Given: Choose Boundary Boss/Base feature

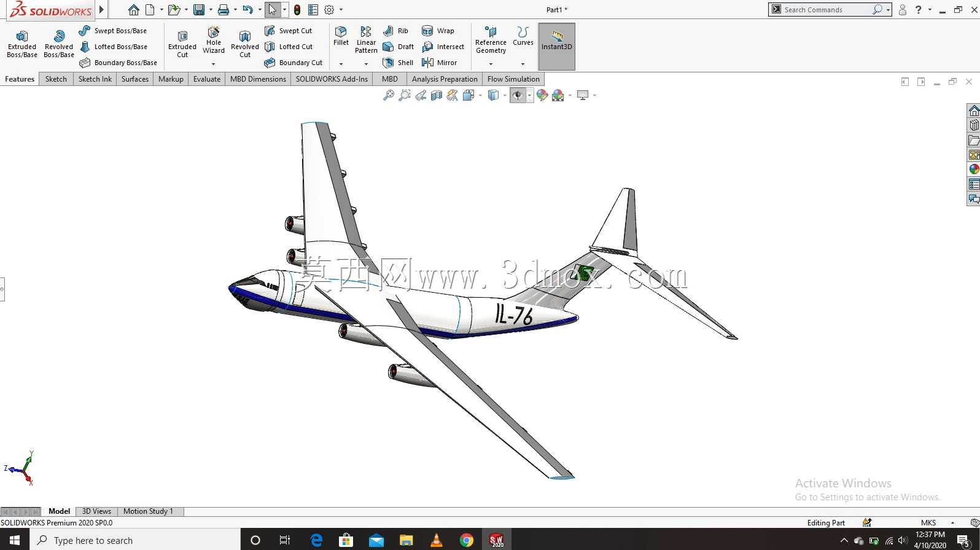Looking at the screenshot, I should [118, 63].
